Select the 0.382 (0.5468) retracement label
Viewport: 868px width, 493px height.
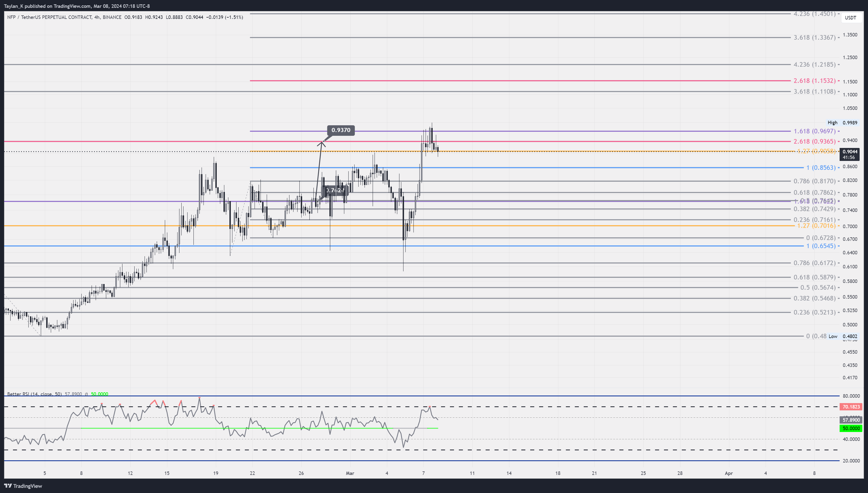point(815,298)
